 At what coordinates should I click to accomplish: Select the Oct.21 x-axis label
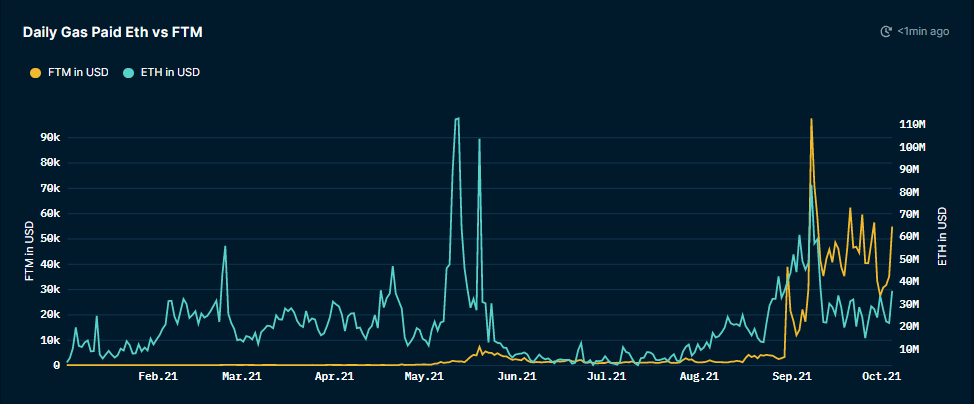tap(881, 377)
